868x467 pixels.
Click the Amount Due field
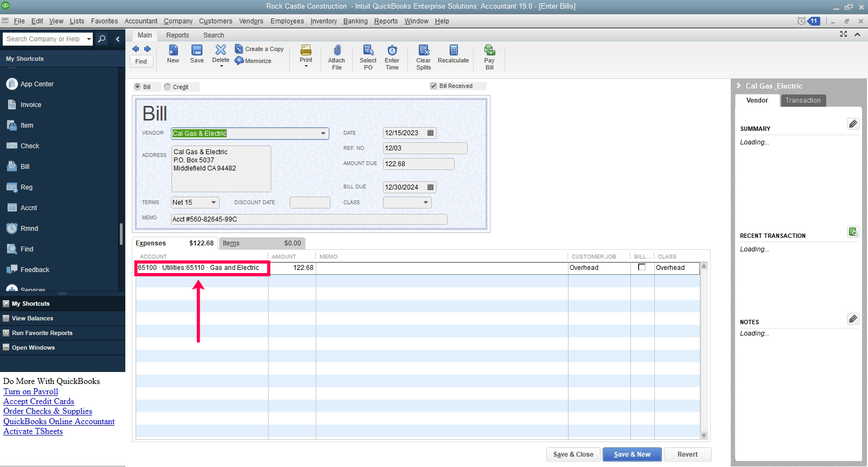click(x=418, y=164)
